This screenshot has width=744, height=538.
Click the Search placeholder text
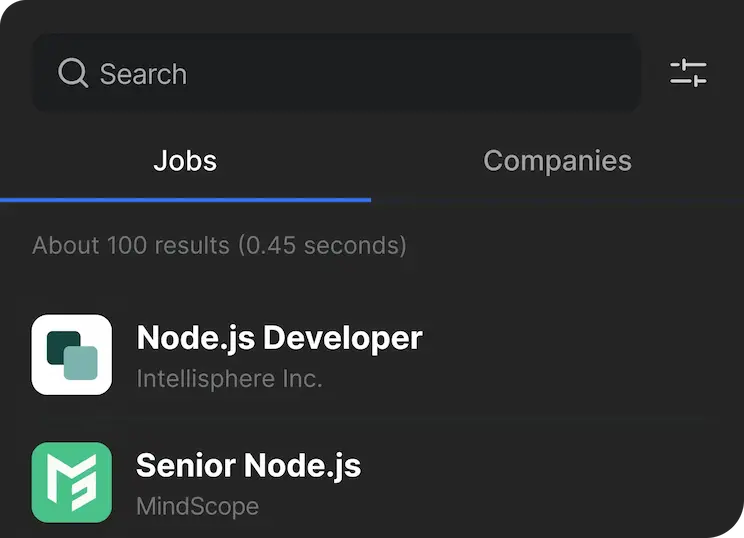[x=143, y=74]
